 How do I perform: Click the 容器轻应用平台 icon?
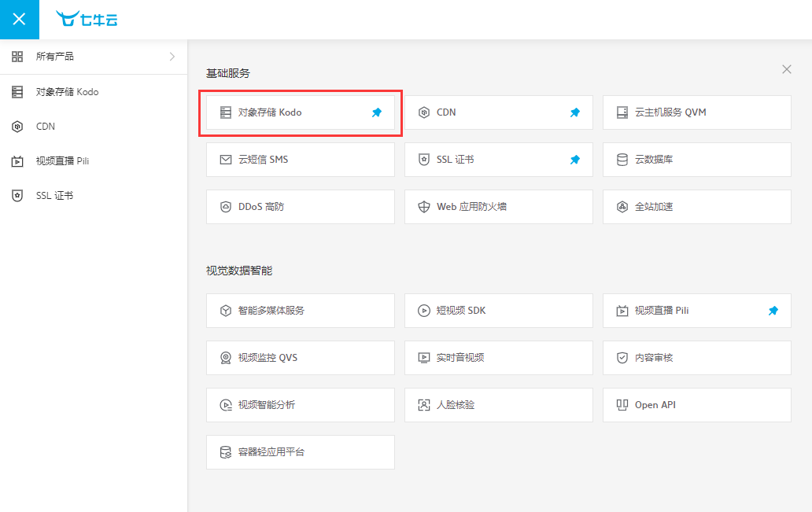click(x=226, y=452)
